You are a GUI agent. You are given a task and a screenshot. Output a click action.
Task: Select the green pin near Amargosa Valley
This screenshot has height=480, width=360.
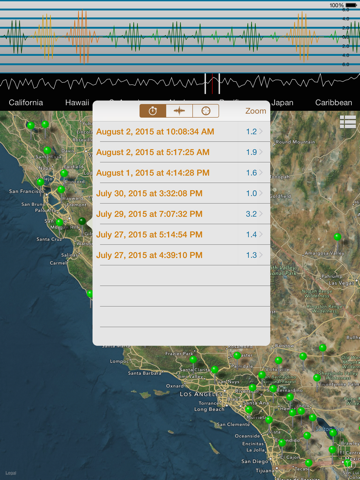click(337, 237)
